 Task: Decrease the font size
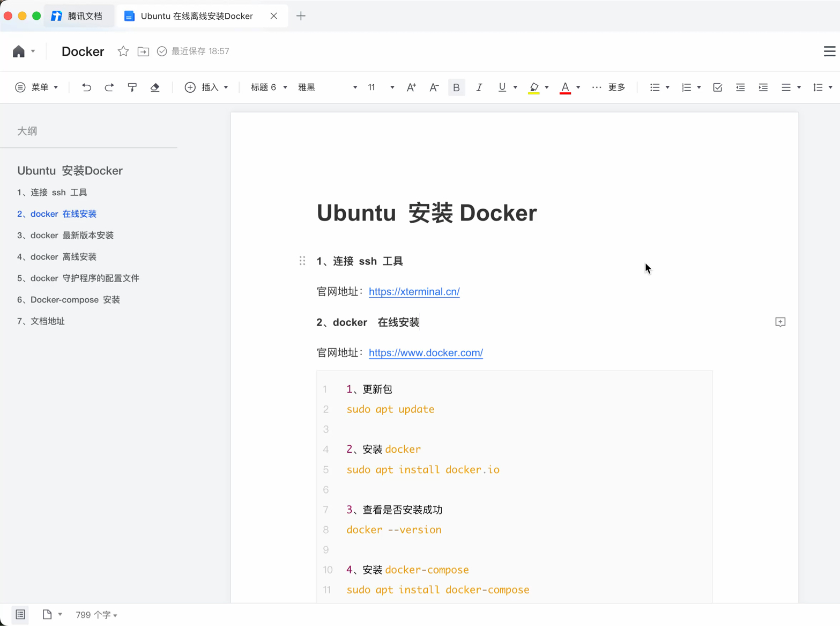click(434, 87)
